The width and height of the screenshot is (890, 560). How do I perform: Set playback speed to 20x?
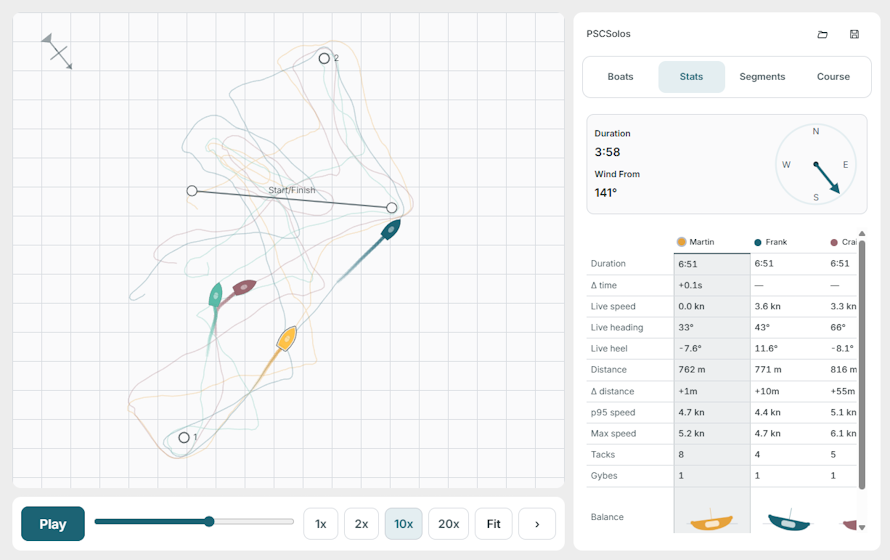[448, 524]
